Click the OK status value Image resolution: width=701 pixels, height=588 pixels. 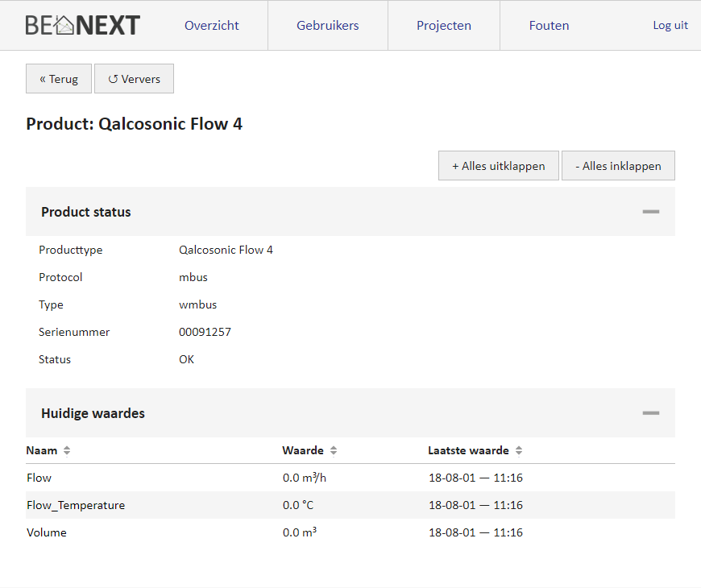[186, 360]
